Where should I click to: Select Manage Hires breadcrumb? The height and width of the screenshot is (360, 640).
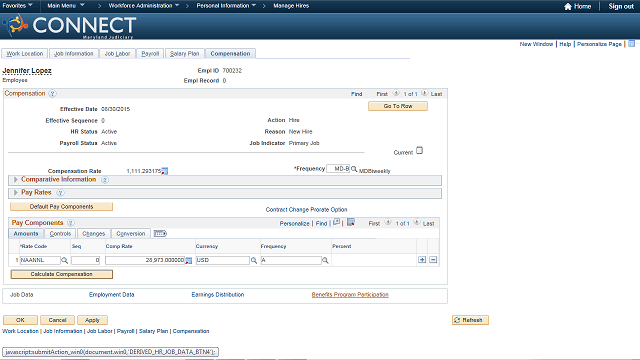coord(291,6)
